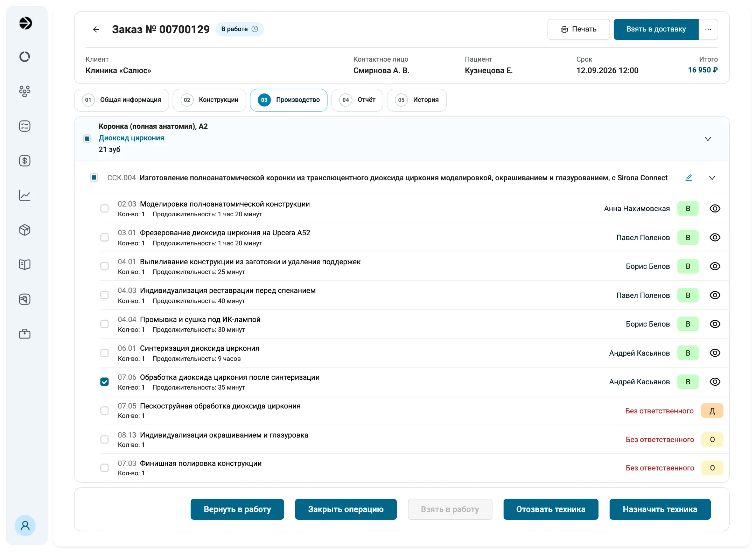This screenshot has width=756, height=552.
Task: Click the user profile avatar in the sidebar
Action: [x=25, y=525]
